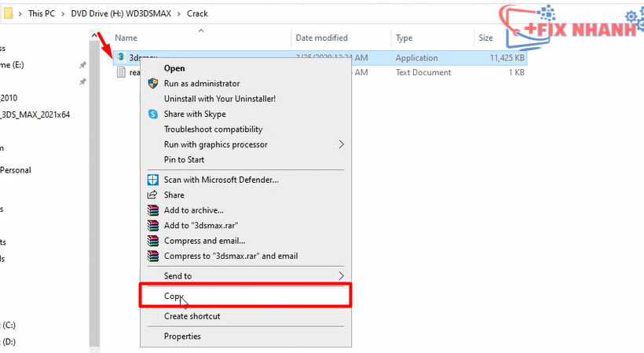The width and height of the screenshot is (644, 353).
Task: Click the WinRAR icon beside Add to archive
Action: click(153, 210)
